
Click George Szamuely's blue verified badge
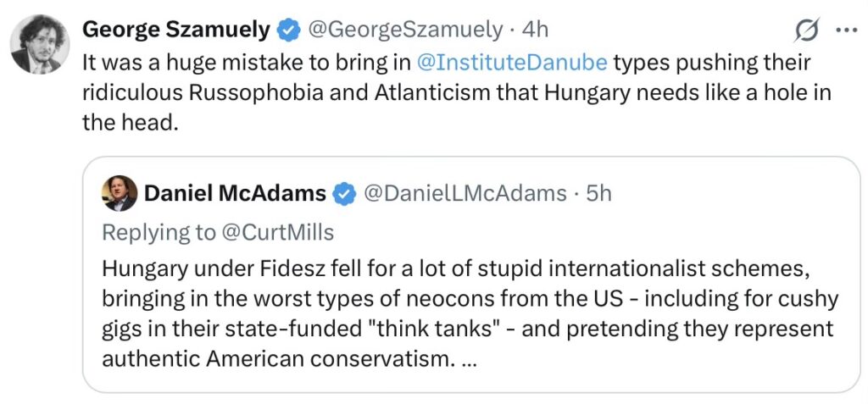(290, 30)
